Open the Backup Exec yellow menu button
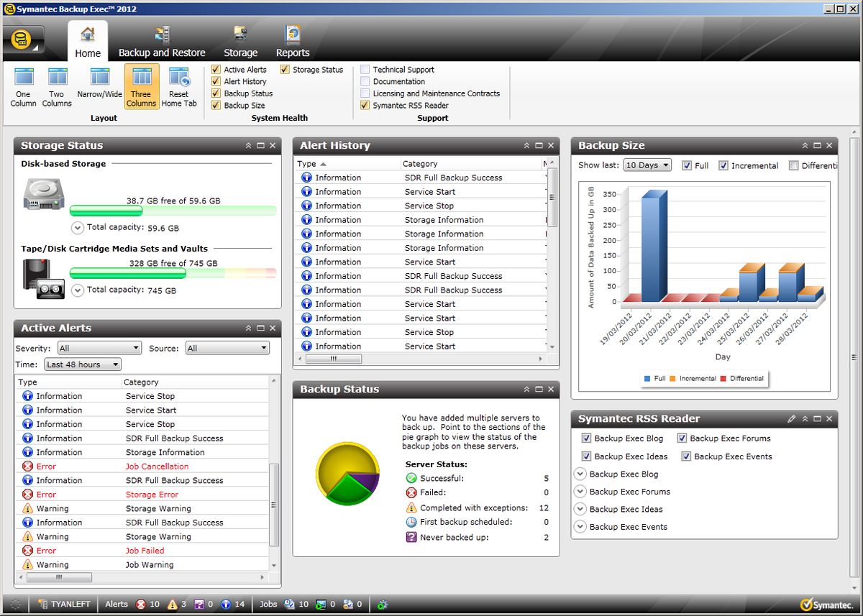 tap(22, 40)
